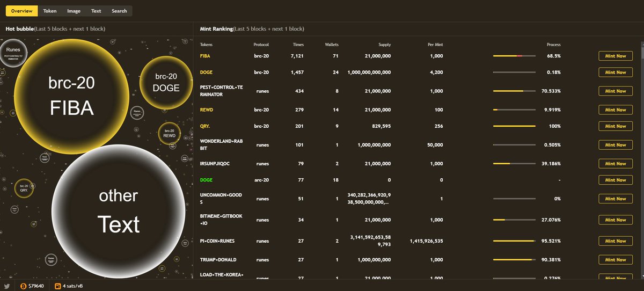Select the large brc-20 FIBA bubble
The height and width of the screenshot is (291, 644).
point(72,96)
